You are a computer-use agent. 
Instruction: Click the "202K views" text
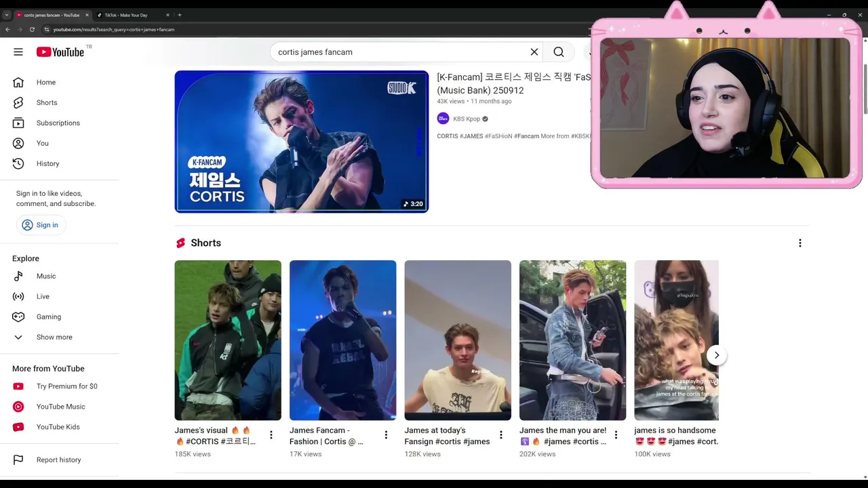coord(538,454)
